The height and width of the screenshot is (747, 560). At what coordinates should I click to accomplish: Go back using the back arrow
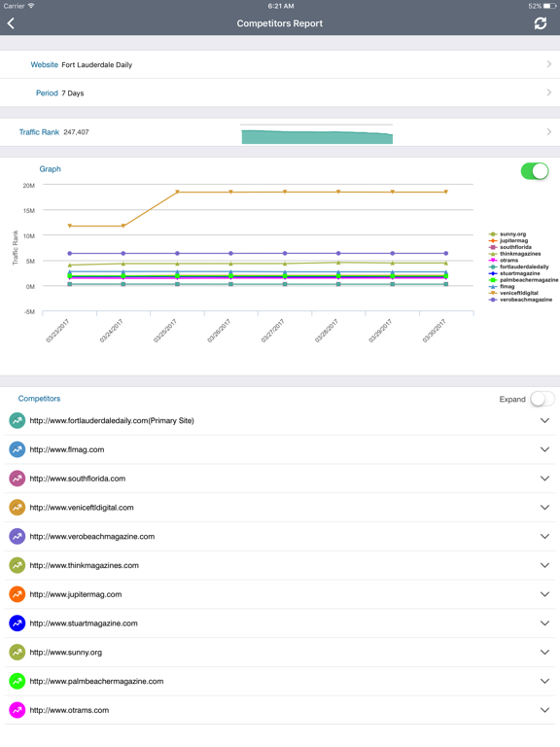point(11,23)
